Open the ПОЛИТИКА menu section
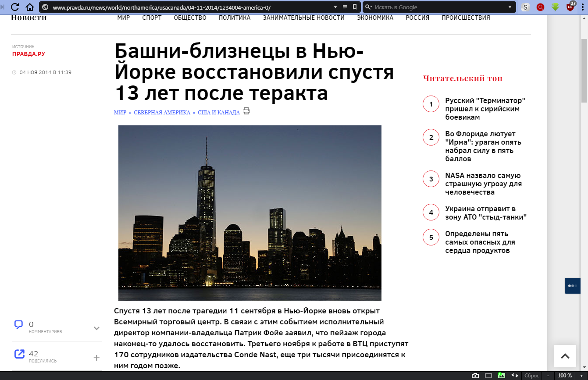Image resolution: width=588 pixels, height=380 pixels. pyautogui.click(x=235, y=18)
